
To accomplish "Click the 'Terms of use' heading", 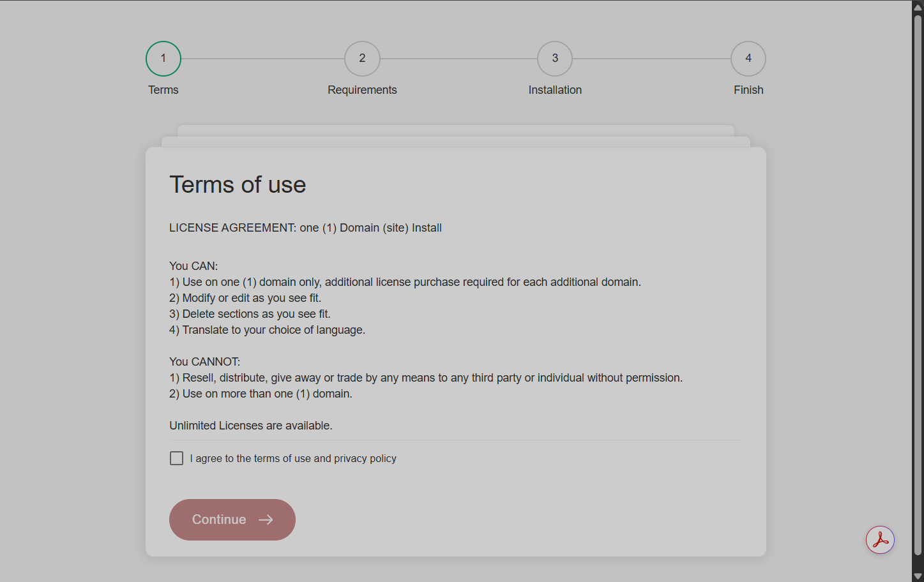I will pyautogui.click(x=238, y=185).
